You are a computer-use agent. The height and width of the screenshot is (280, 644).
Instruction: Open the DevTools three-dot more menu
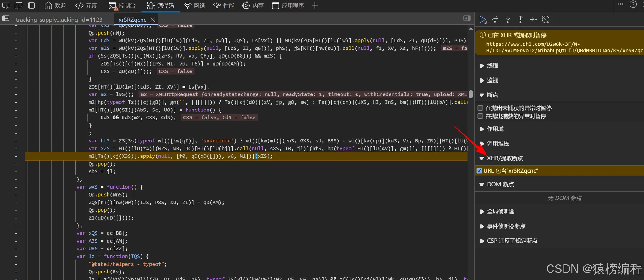point(620,4)
